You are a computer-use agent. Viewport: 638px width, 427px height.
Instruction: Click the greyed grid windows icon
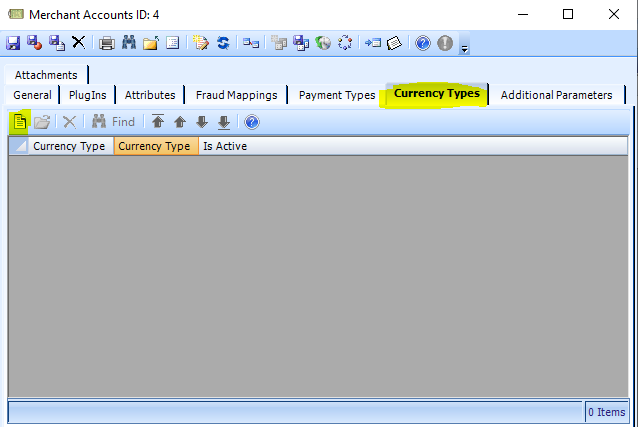click(x=279, y=43)
